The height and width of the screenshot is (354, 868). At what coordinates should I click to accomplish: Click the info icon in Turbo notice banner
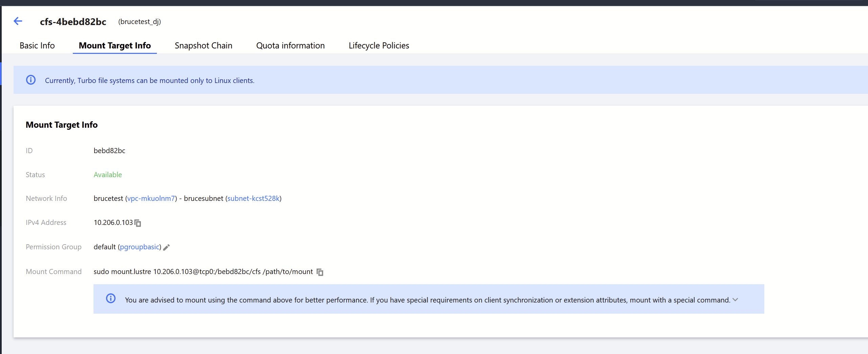coord(31,80)
